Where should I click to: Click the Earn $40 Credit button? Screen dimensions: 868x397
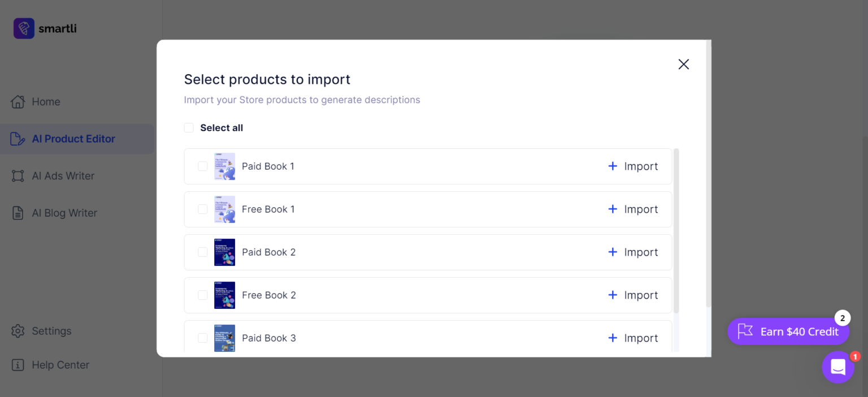788,331
